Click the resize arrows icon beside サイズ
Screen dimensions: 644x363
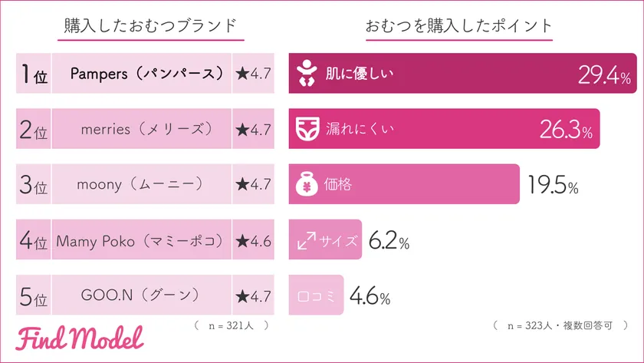pyautogui.click(x=307, y=240)
